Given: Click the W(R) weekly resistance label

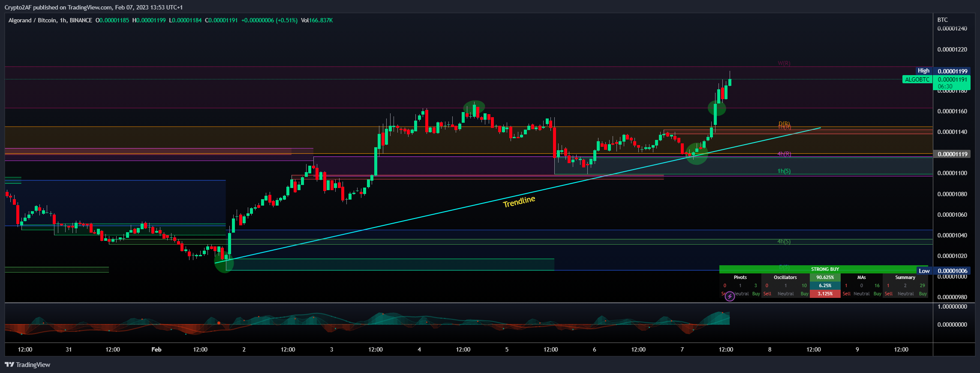Looking at the screenshot, I should pyautogui.click(x=784, y=64).
